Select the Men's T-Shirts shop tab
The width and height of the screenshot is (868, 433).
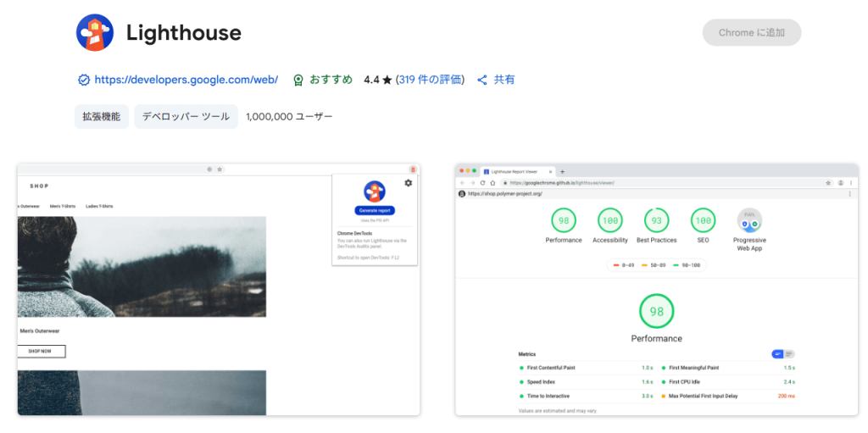tap(61, 206)
